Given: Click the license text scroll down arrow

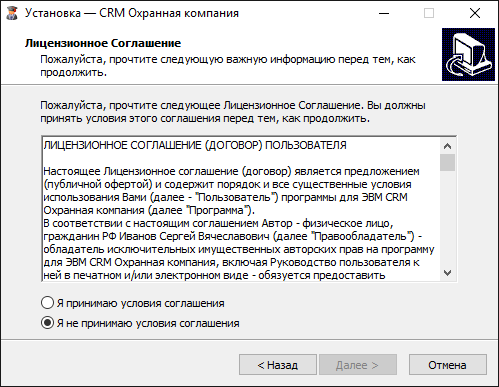Looking at the screenshot, I should pos(447,273).
